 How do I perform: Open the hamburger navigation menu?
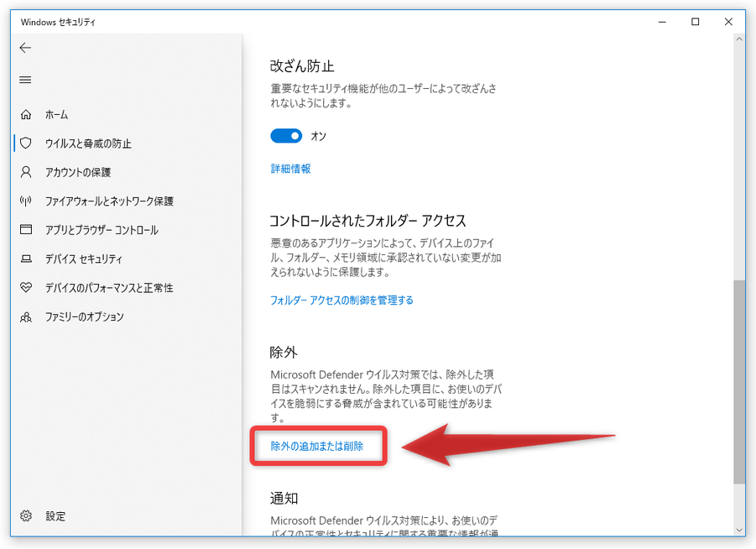pyautogui.click(x=25, y=80)
